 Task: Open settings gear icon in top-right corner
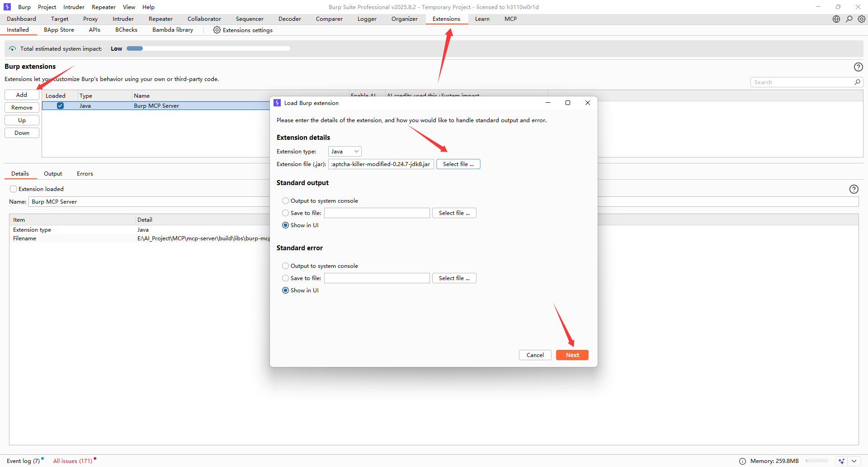coord(862,19)
